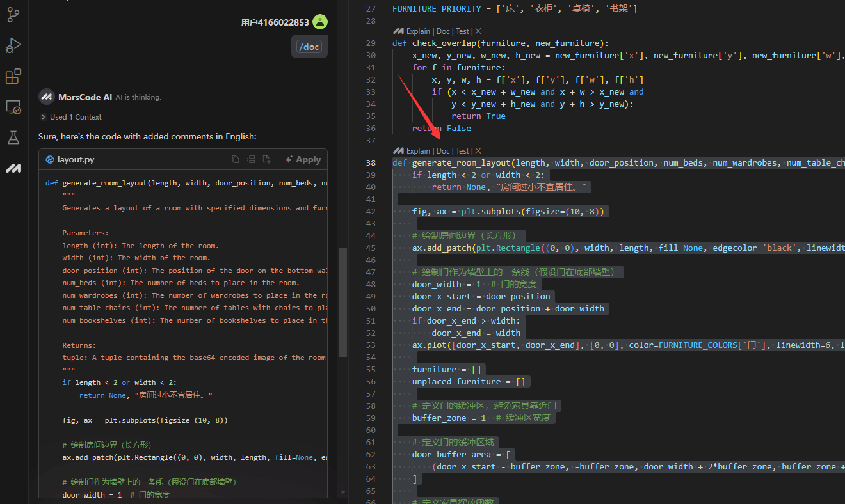Image resolution: width=845 pixels, height=504 pixels.
Task: Click Explain above check_overlap function
Action: (x=418, y=31)
